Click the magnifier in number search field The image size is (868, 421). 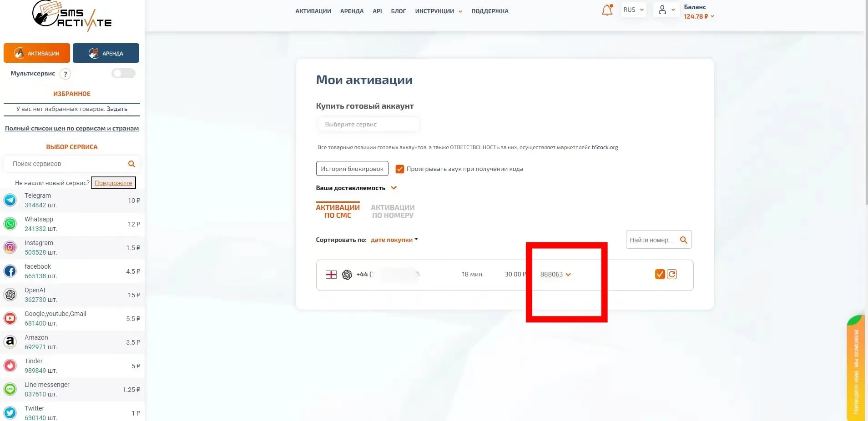pos(683,240)
